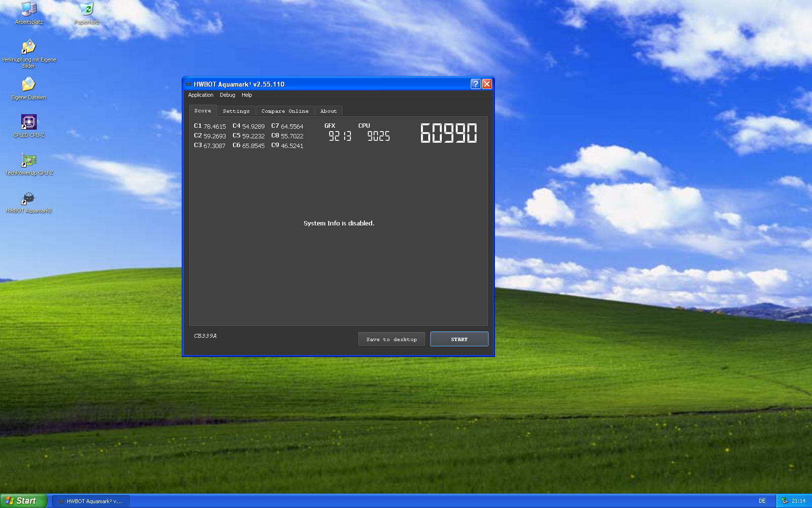The image size is (812, 508).
Task: Switch to the Compare Online tab
Action: 285,111
